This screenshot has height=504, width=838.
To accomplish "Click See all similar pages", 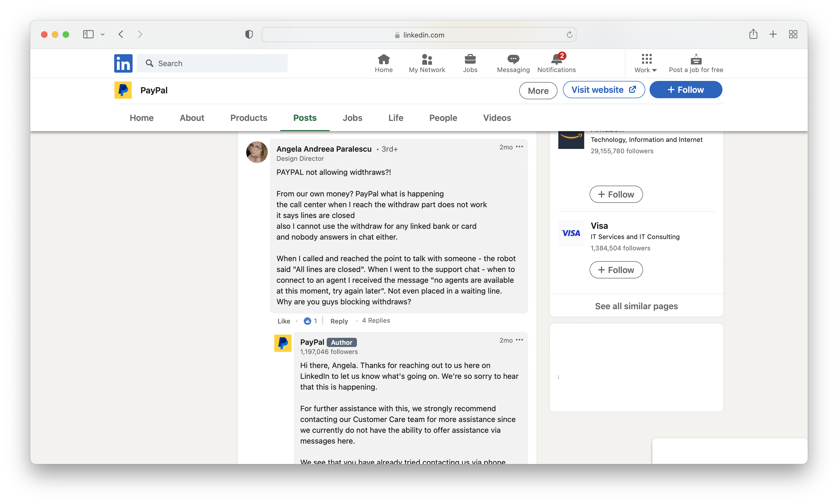I will (x=636, y=306).
